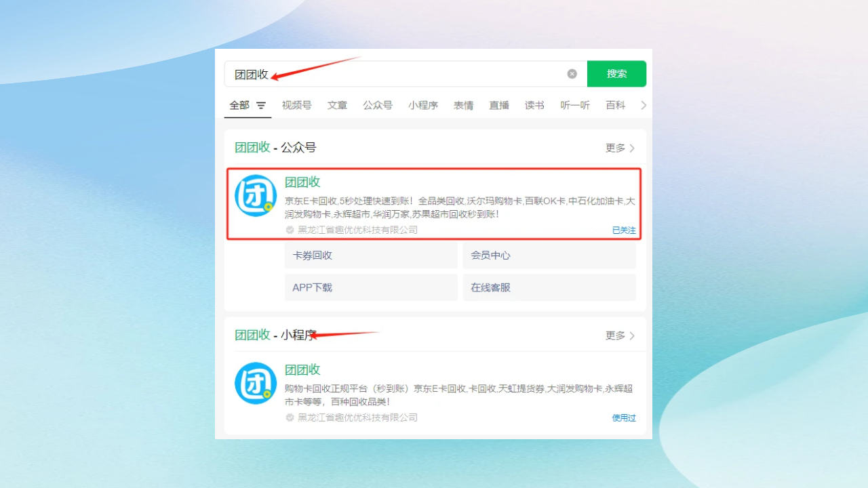Open the filter icon beside 全部
Viewport: 868px width, 488px height.
pyautogui.click(x=261, y=106)
